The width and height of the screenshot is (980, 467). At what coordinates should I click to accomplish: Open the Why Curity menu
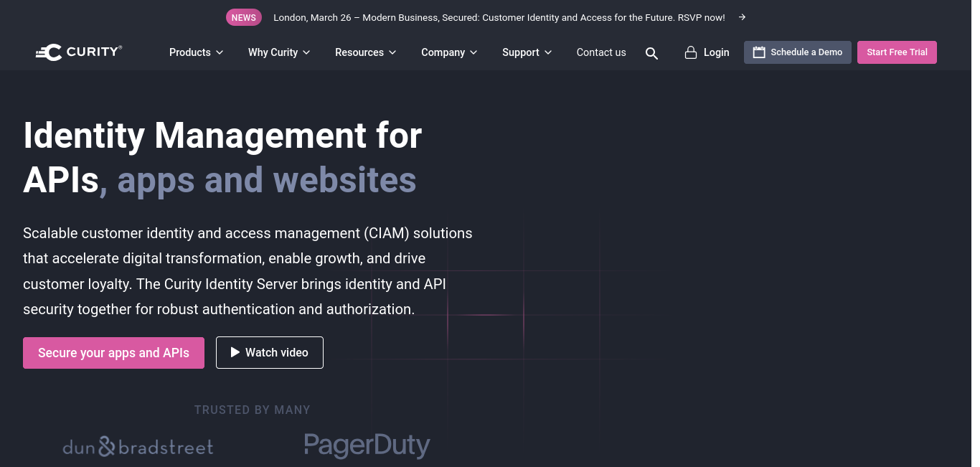[x=279, y=52]
